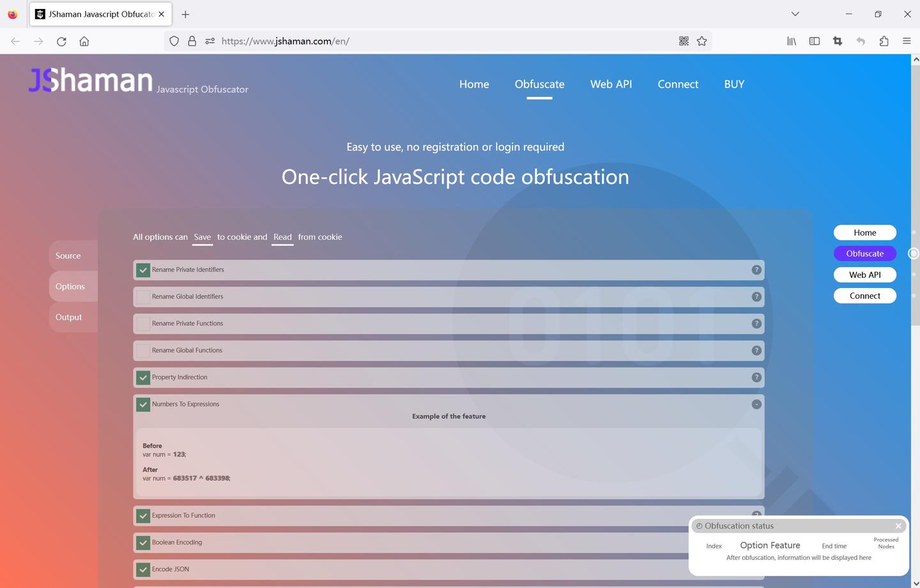Reload the JShaman page
The image size is (920, 588).
pyautogui.click(x=61, y=41)
